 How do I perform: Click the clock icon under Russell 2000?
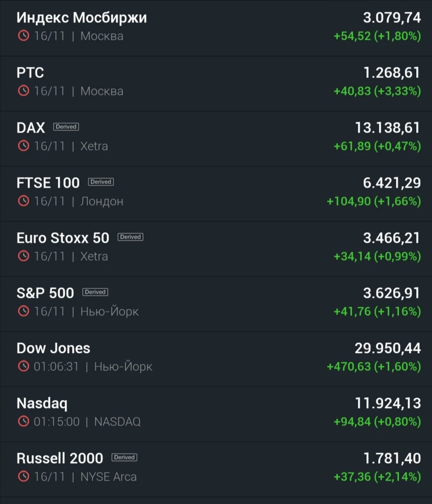(x=23, y=476)
